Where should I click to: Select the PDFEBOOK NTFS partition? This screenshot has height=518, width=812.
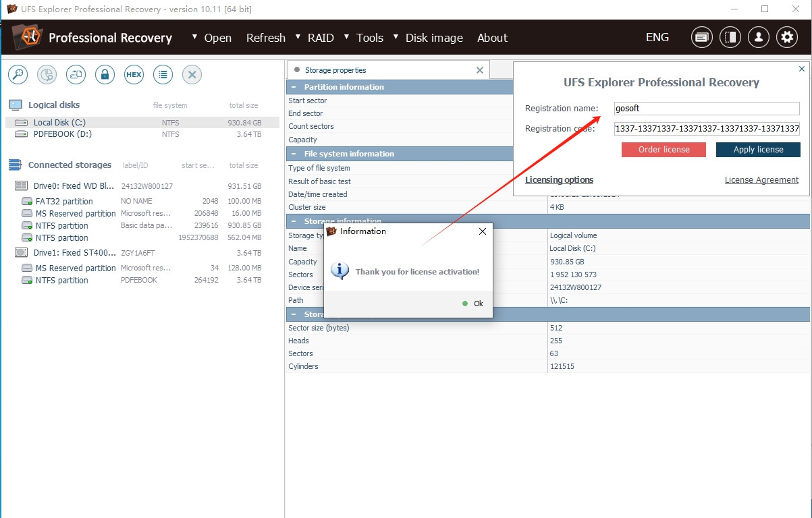click(x=142, y=281)
